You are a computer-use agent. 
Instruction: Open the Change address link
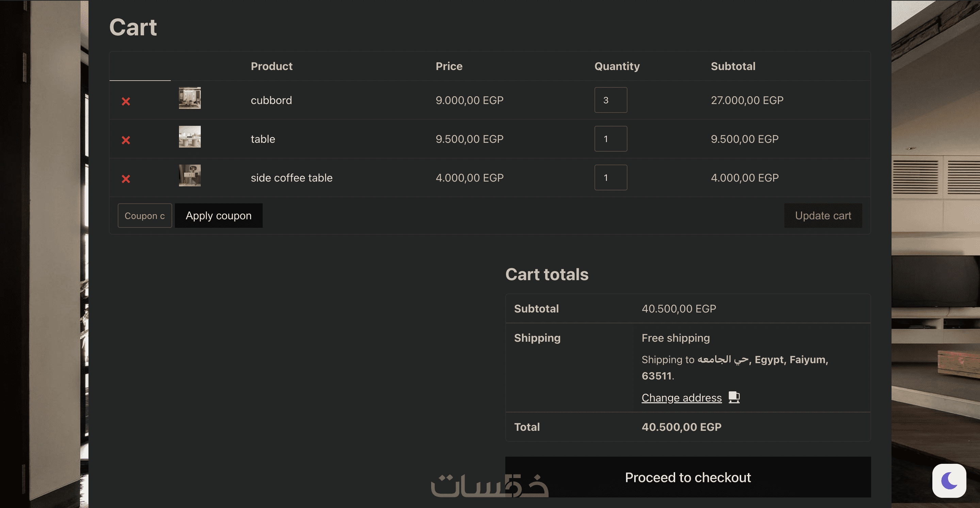pos(681,398)
